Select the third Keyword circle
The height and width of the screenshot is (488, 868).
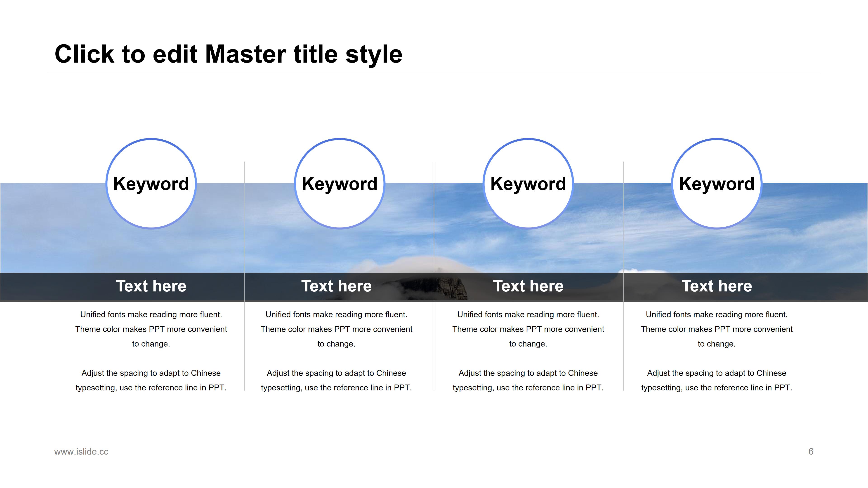528,183
